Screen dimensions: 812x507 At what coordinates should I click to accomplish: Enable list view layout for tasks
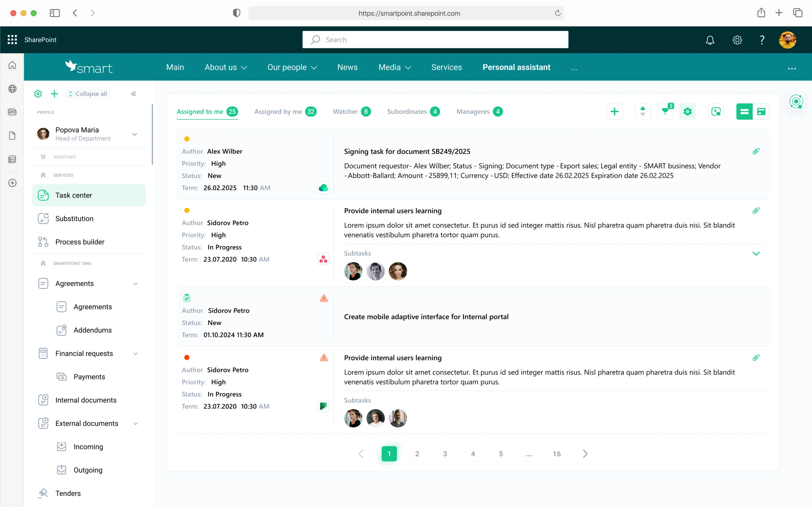[744, 111]
